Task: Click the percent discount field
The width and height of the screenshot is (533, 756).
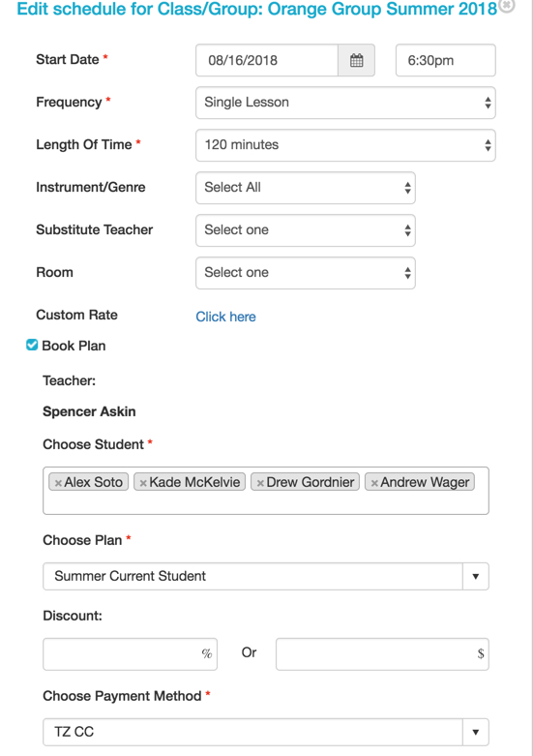Action: (131, 654)
